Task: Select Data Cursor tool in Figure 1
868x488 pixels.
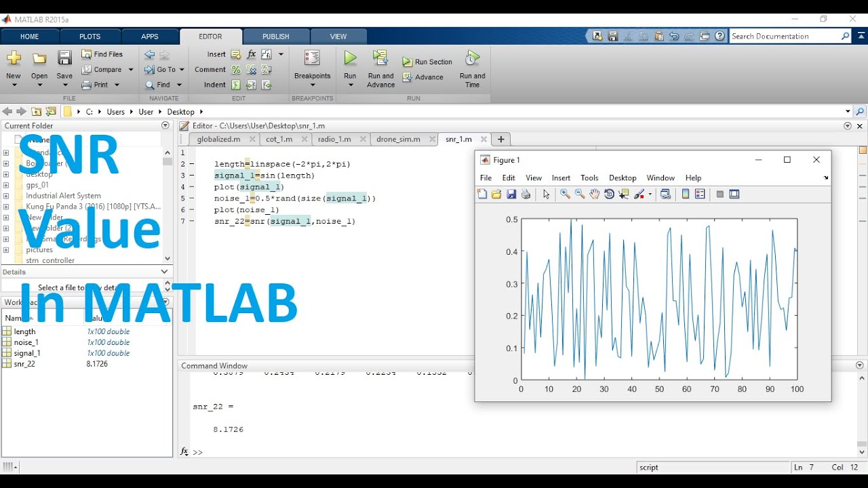Action: 624,194
